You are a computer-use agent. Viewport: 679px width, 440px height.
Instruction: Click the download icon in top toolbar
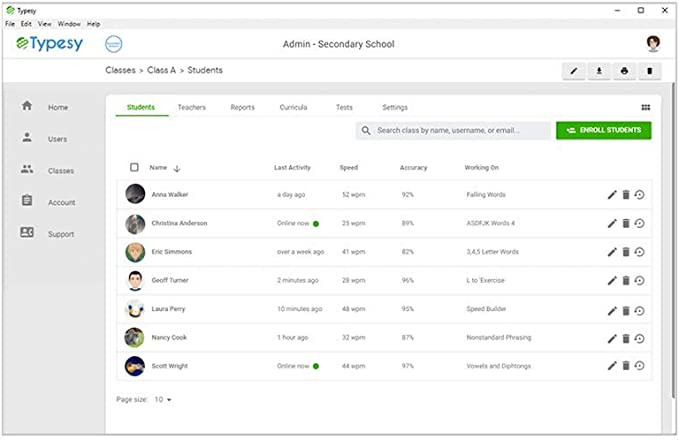(599, 71)
